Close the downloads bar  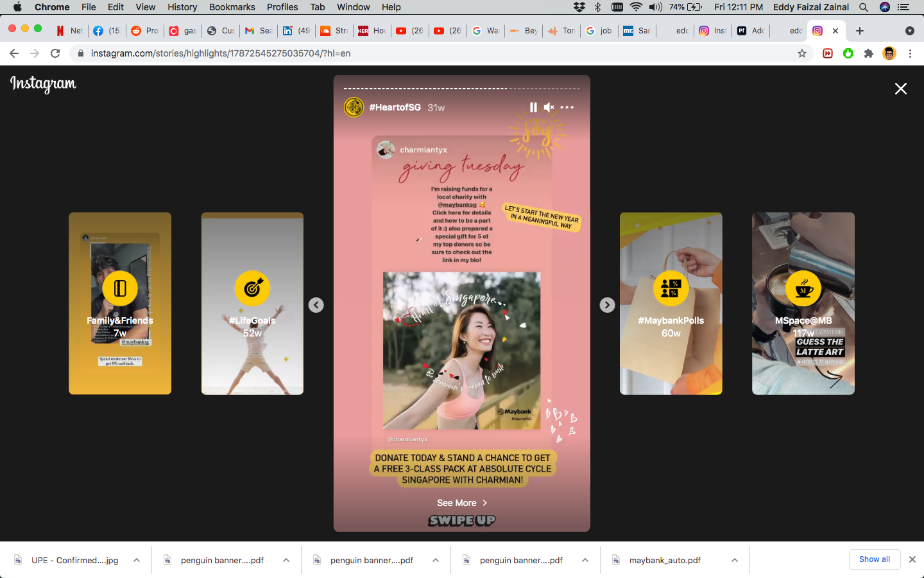(912, 559)
